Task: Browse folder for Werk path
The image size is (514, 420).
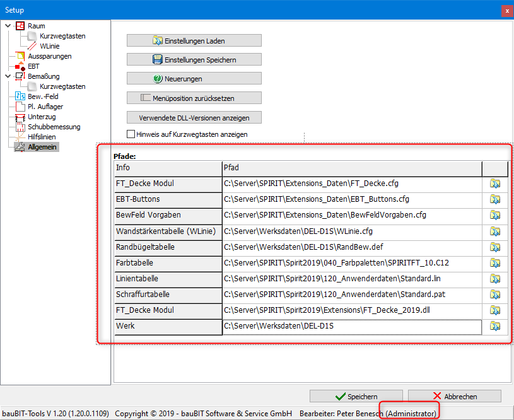Action: tap(495, 326)
